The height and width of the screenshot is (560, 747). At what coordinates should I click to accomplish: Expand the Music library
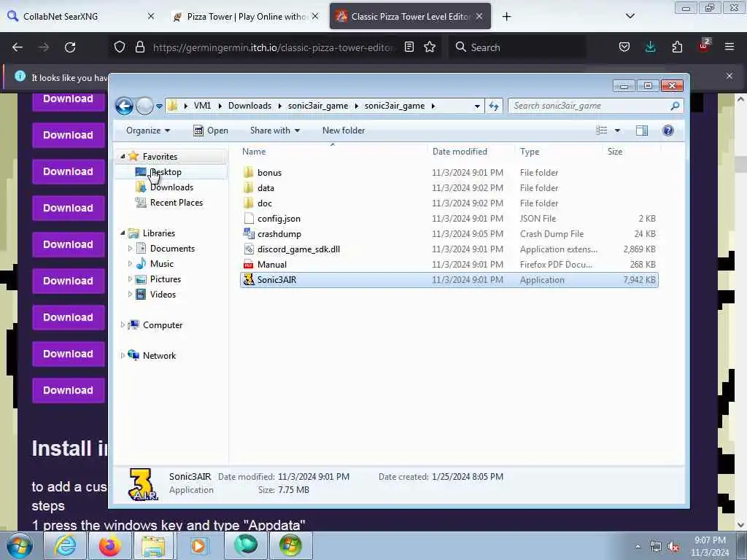[x=130, y=263]
